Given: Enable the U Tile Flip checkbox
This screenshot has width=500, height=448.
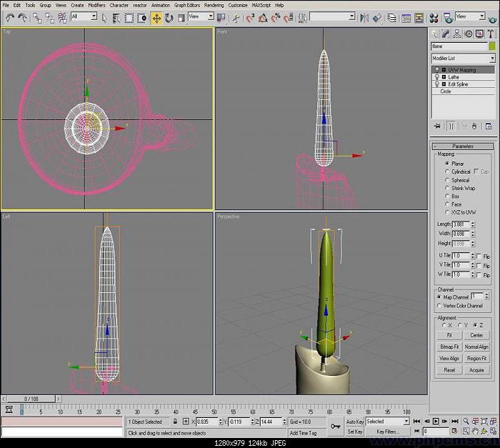Looking at the screenshot, I should pyautogui.click(x=479, y=257).
